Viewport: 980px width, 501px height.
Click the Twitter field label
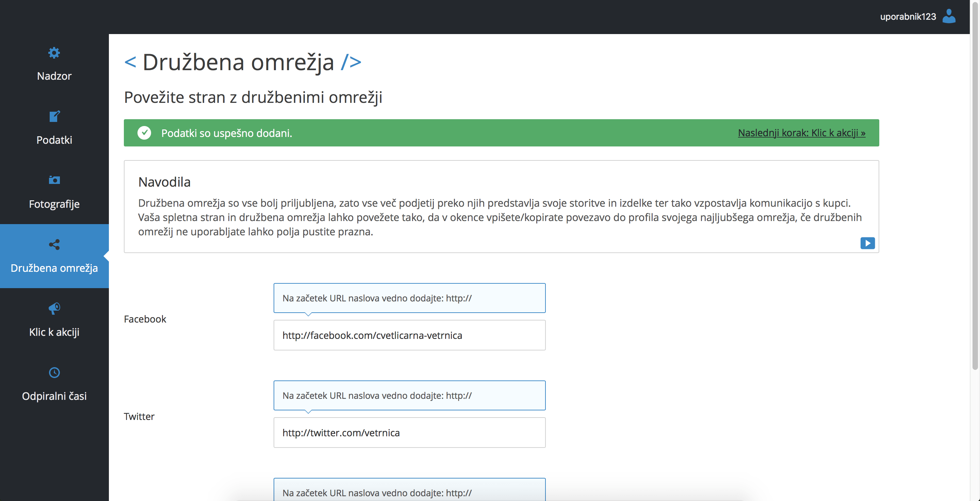pyautogui.click(x=139, y=417)
